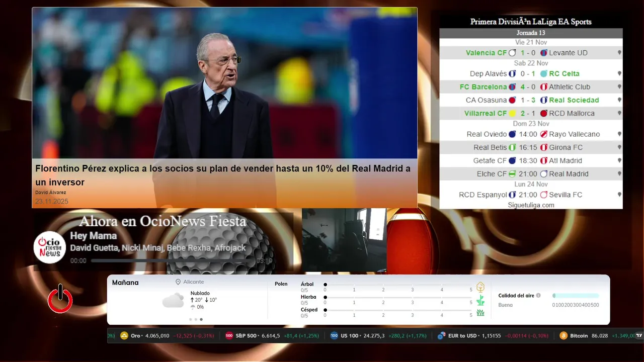The width and height of the screenshot is (644, 362).
Task: Click the Elche CF crest
Action: coord(512,174)
